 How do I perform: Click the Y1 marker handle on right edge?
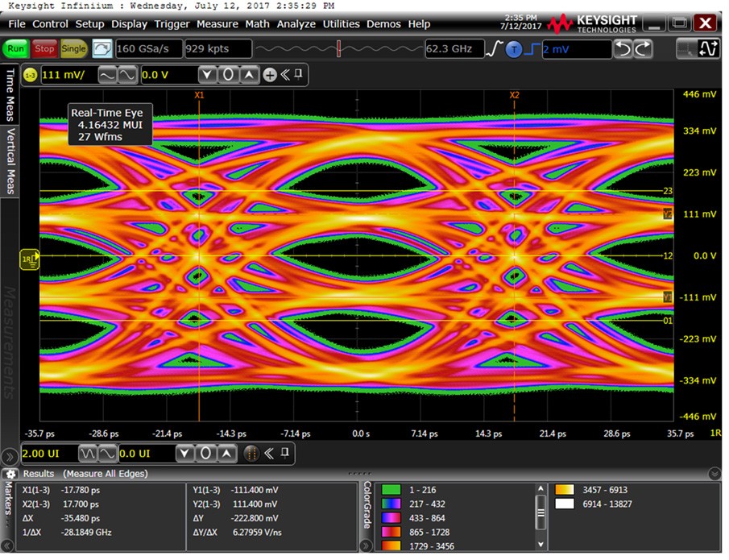(668, 297)
